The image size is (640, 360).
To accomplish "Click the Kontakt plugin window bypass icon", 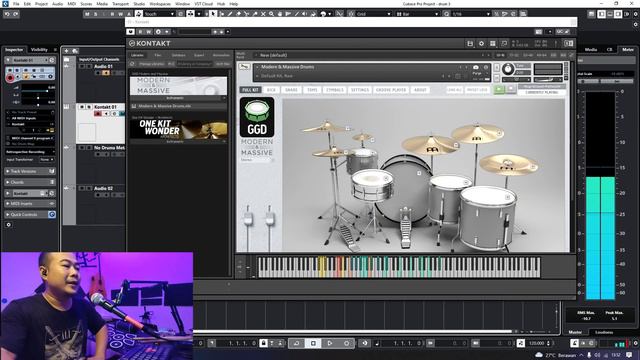I will 130,32.
